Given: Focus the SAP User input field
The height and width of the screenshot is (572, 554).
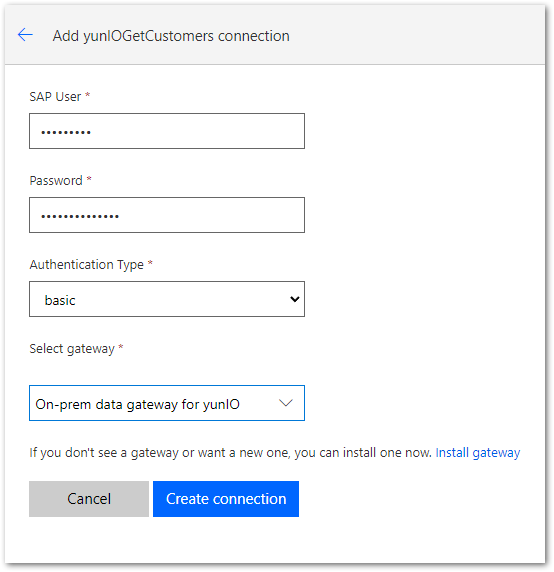Looking at the screenshot, I should [167, 131].
